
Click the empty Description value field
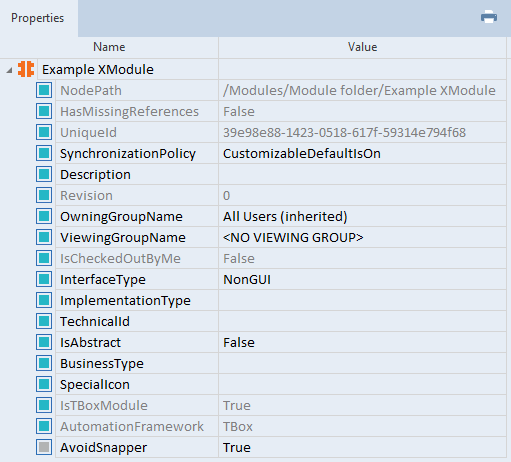click(x=362, y=174)
